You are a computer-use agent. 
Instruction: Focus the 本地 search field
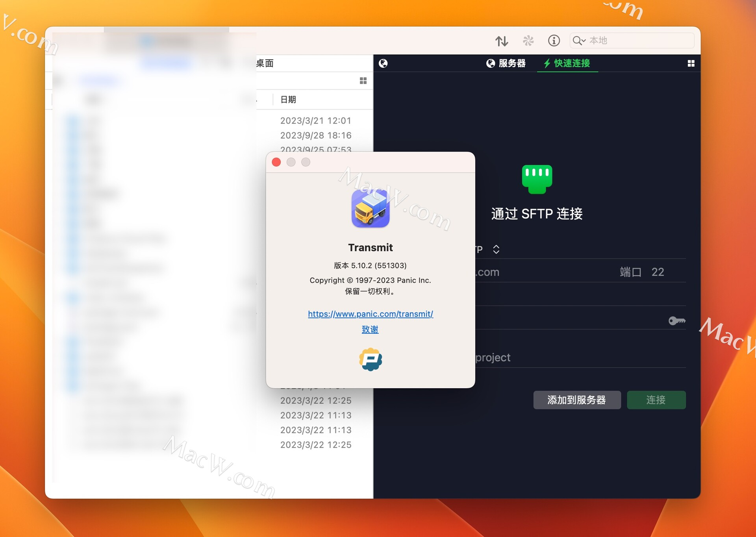[632, 41]
